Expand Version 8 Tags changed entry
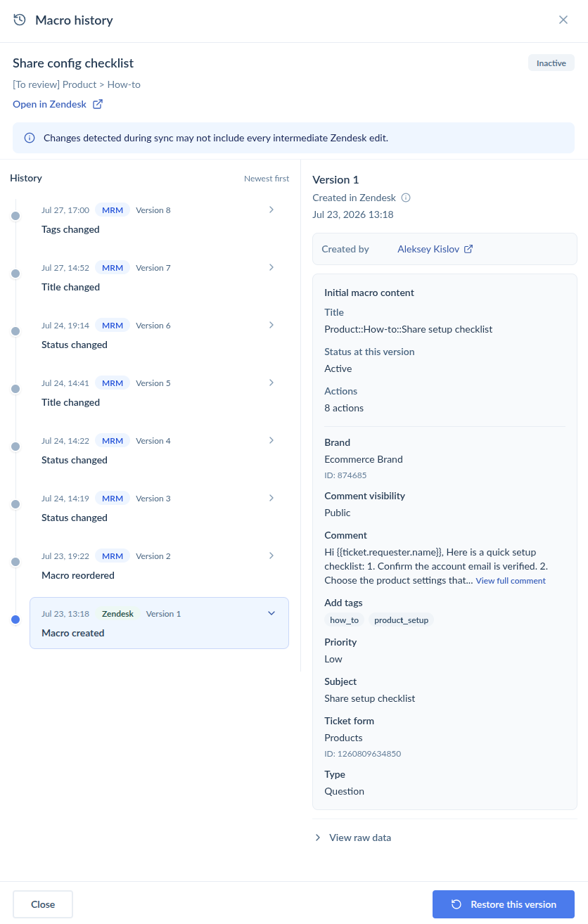Image resolution: width=588 pixels, height=924 pixels. (x=271, y=210)
